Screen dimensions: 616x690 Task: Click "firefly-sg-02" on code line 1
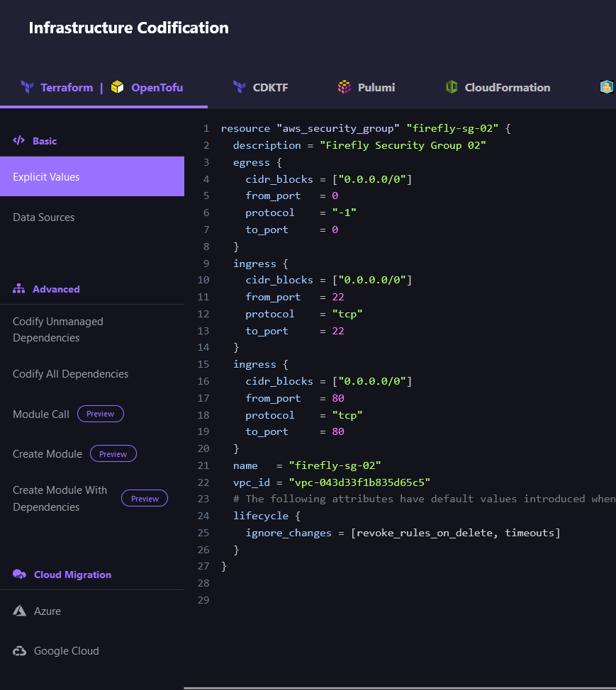(452, 128)
